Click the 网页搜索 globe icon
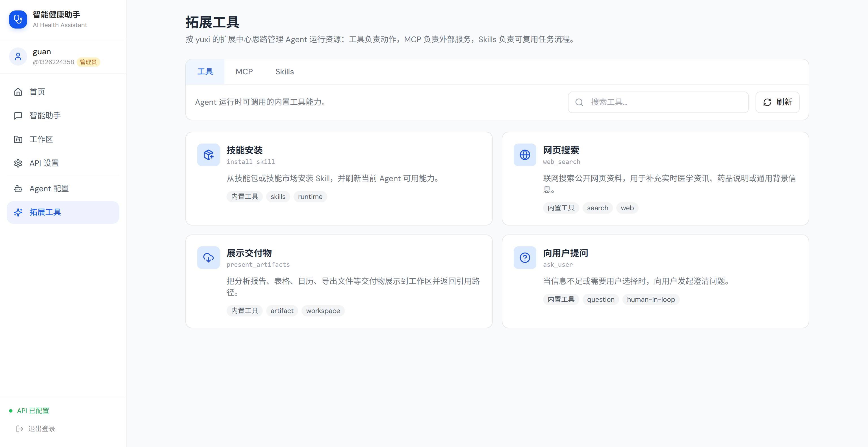 click(525, 155)
